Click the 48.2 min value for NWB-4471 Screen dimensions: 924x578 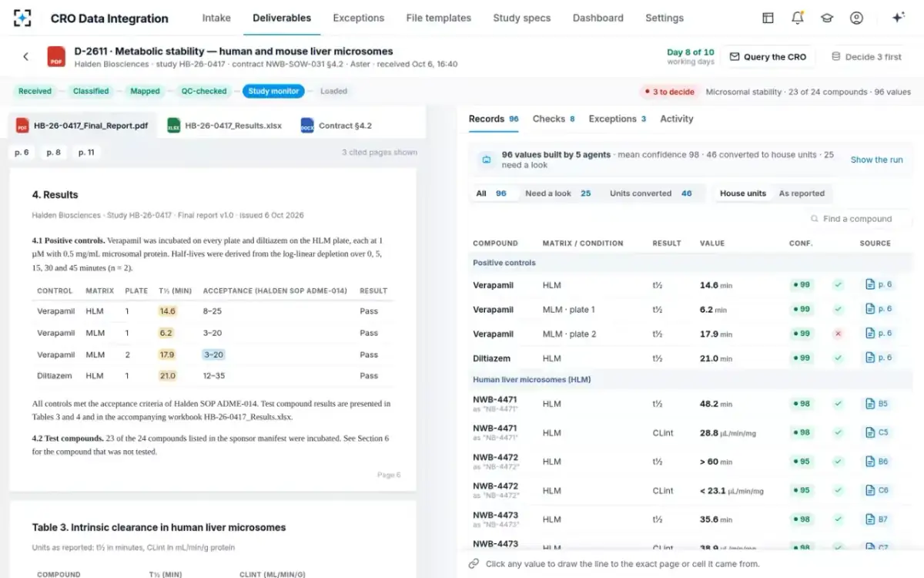click(x=716, y=404)
